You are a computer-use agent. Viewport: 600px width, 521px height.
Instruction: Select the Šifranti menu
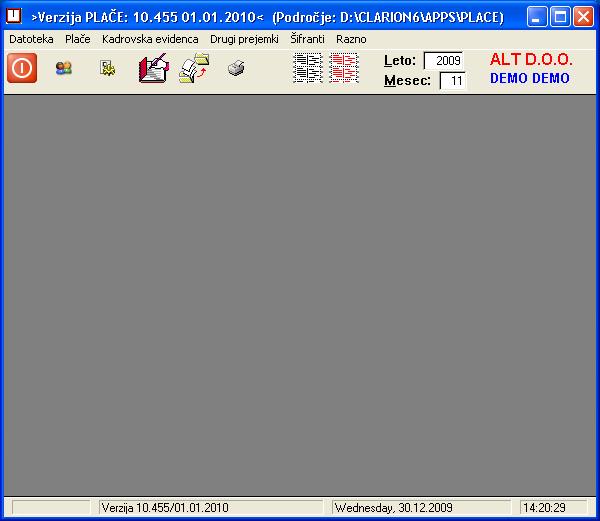click(x=307, y=39)
